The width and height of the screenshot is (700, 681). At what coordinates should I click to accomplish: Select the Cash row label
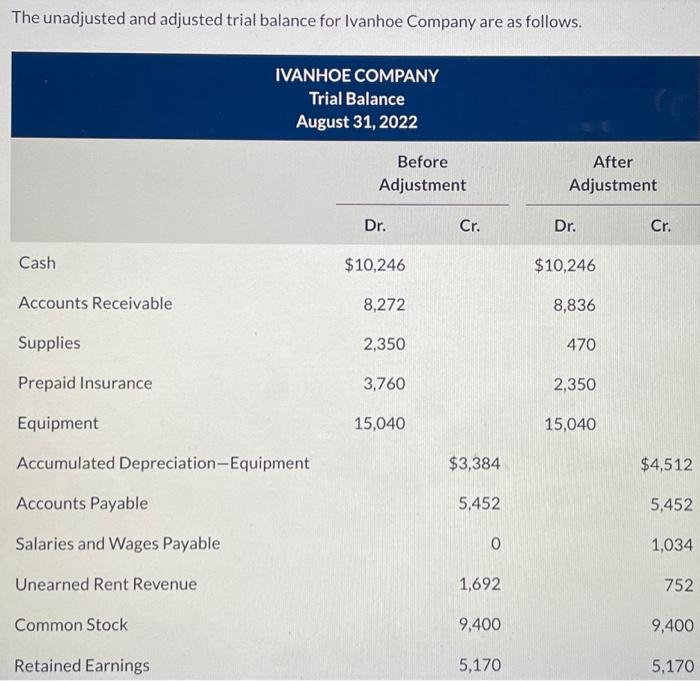click(38, 263)
